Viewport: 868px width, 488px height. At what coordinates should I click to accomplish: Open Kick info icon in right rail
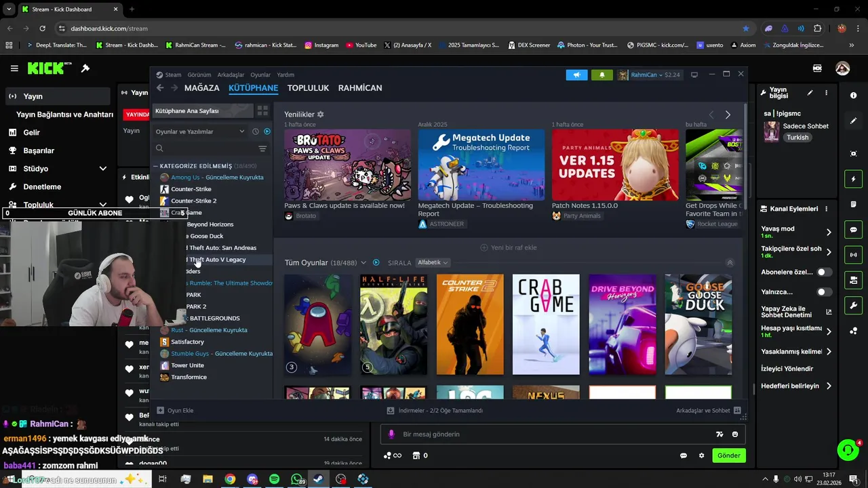[853, 96]
